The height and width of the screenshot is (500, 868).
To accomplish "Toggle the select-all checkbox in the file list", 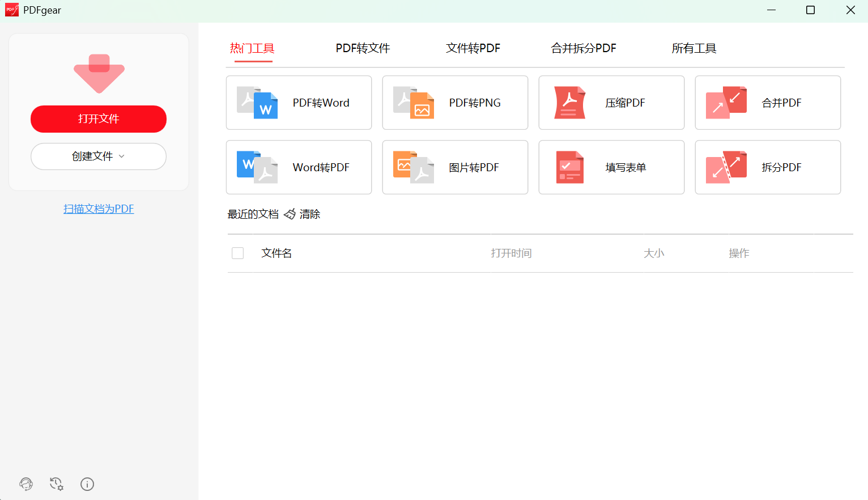I will (x=237, y=253).
